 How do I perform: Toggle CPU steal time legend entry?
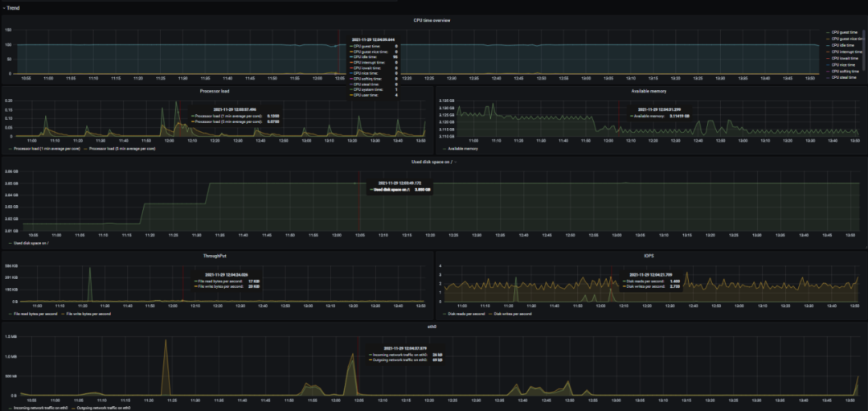click(844, 77)
